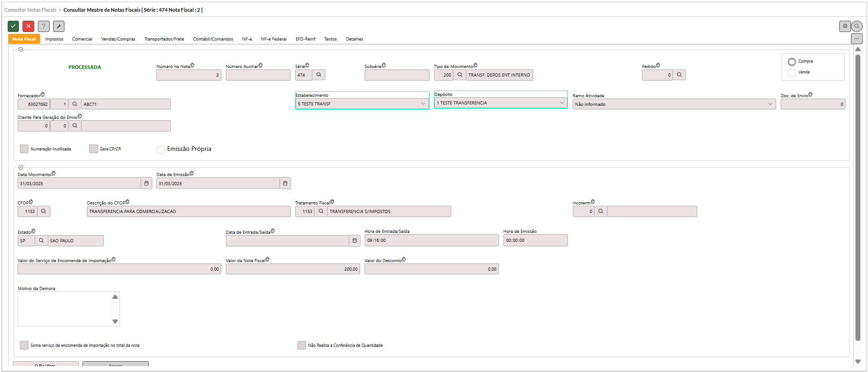
Task: Click the CFOP lookup magnifier icon
Action: 44,212
